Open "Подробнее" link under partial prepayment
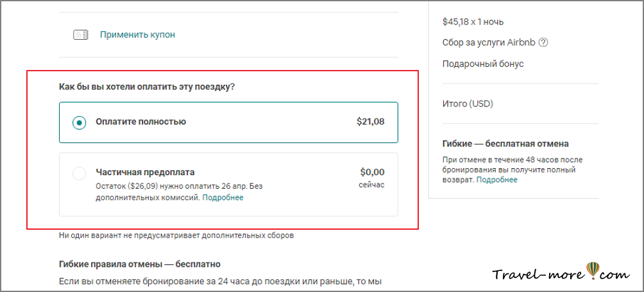This screenshot has width=644, height=292. [x=223, y=198]
